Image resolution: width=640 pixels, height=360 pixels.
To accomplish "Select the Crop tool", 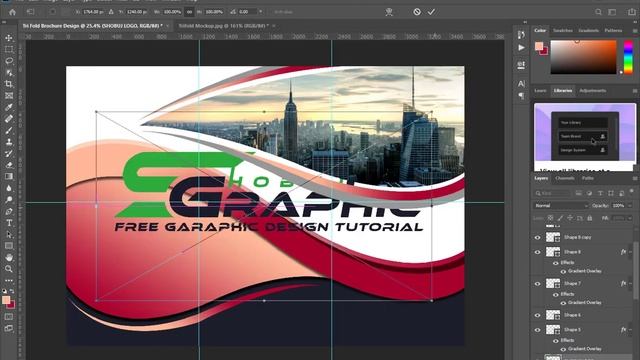I will (x=9, y=84).
